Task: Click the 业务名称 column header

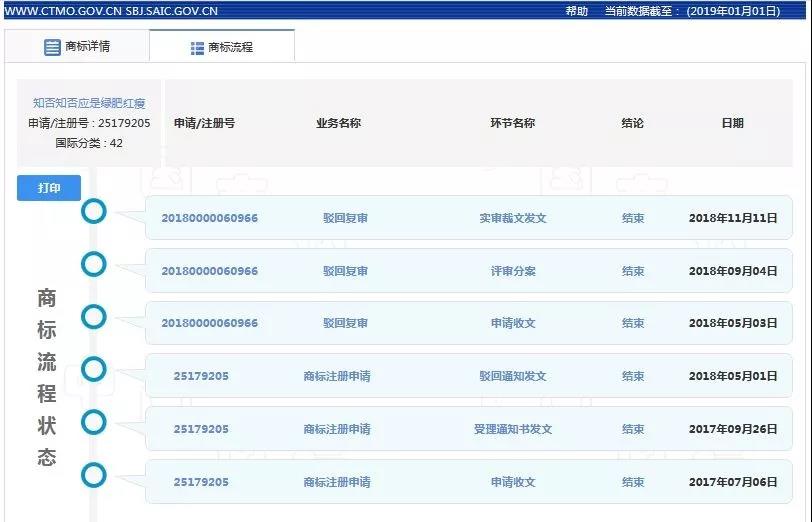Action: 338,124
